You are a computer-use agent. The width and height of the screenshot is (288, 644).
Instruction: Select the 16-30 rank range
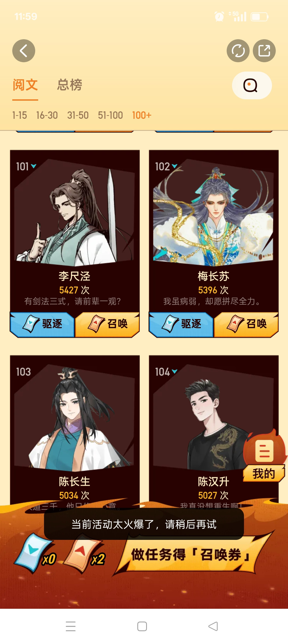[x=47, y=115]
